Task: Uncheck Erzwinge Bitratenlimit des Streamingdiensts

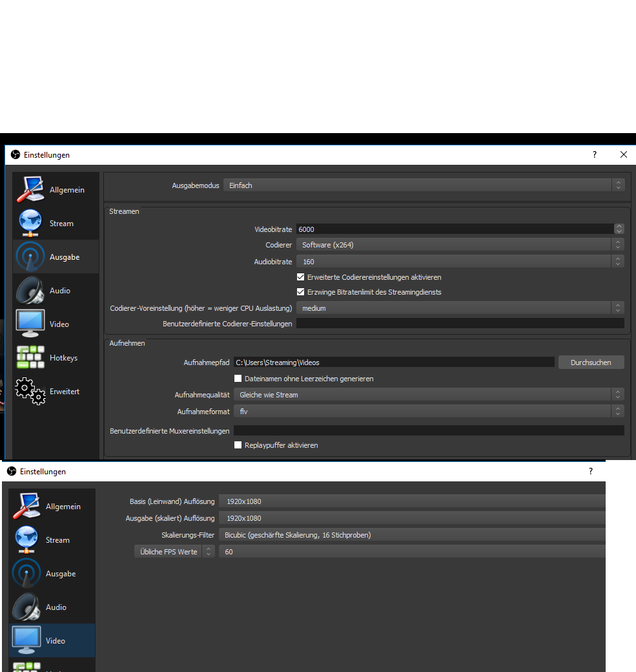Action: [x=301, y=292]
